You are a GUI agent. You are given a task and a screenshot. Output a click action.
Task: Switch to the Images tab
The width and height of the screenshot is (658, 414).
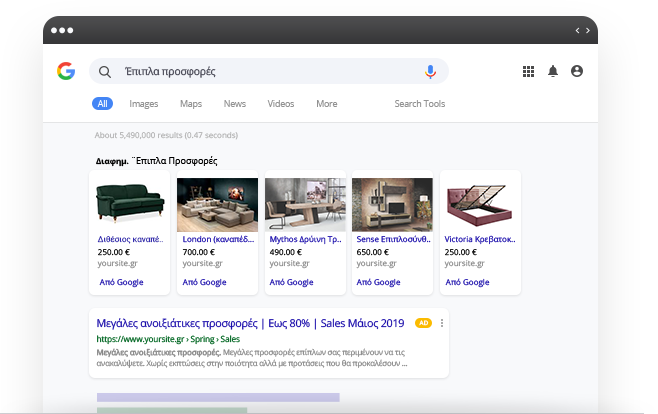click(x=143, y=104)
